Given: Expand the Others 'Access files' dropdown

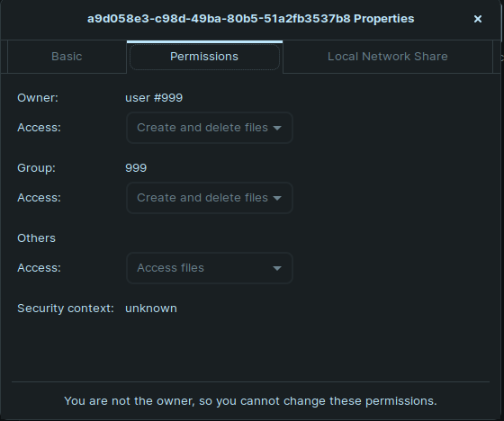Looking at the screenshot, I should [x=209, y=268].
